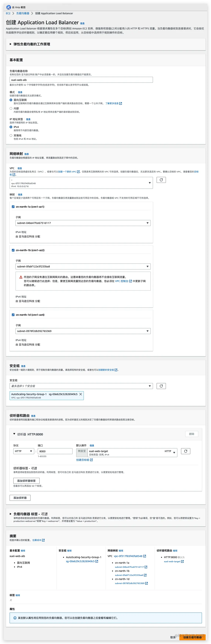Open 信息 link next to 网络映射
Image resolution: width=211 pixels, height=644 pixels.
[26, 154]
